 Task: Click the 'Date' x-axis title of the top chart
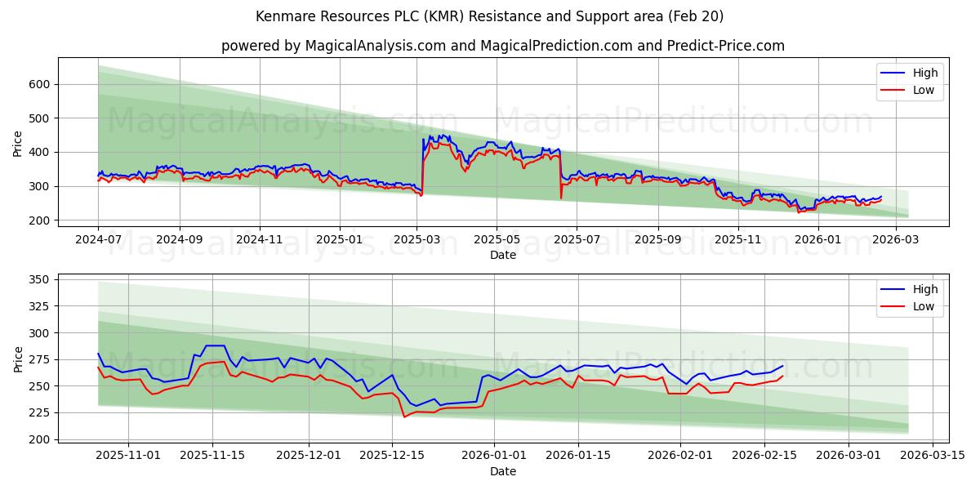pos(503,256)
